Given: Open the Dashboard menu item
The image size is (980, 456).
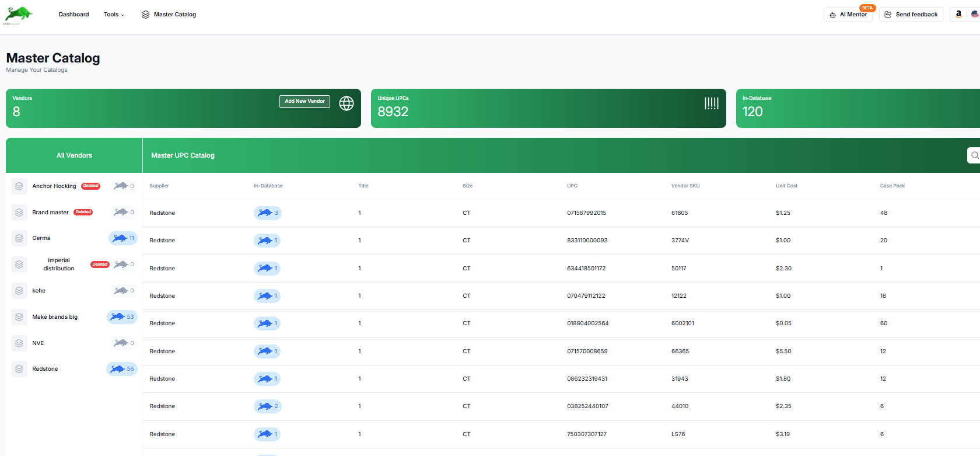Looking at the screenshot, I should [73, 15].
